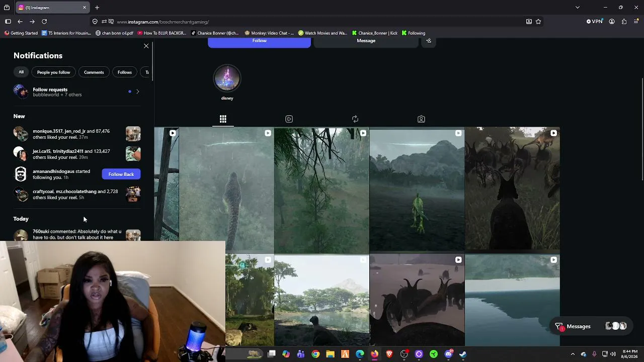Open the Follow requests row
Viewport: 644px width, 362px height.
click(x=77, y=92)
